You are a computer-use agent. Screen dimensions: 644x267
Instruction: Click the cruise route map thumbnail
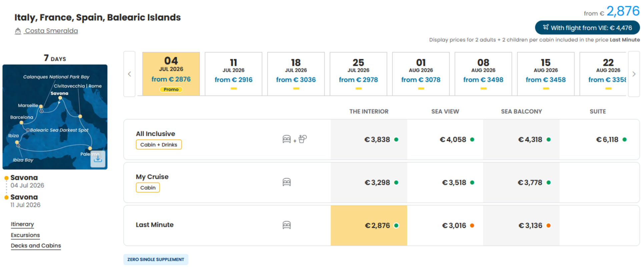(x=55, y=117)
